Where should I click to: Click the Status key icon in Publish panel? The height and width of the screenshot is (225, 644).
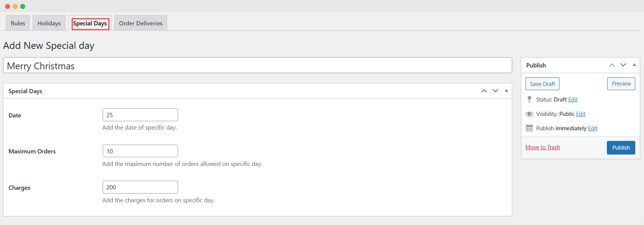click(x=529, y=99)
